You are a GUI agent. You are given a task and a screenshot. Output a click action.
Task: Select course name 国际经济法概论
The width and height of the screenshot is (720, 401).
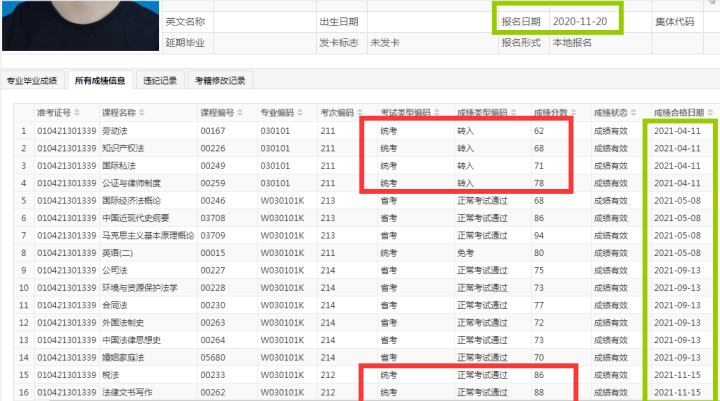pos(131,201)
